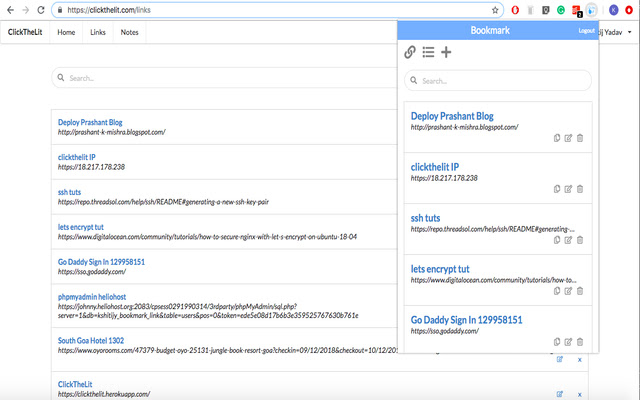This screenshot has height=400, width=640.
Task: Copy the lets encrypt tut link in popup
Action: (557, 291)
